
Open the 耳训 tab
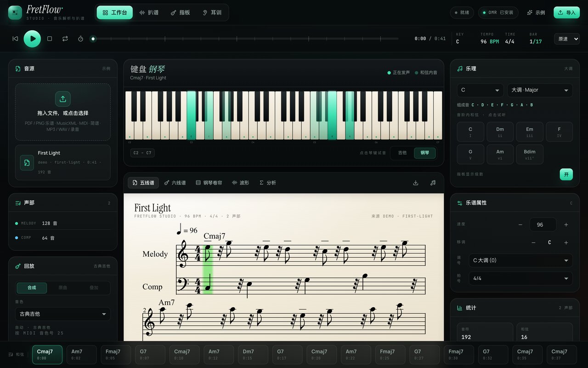212,12
